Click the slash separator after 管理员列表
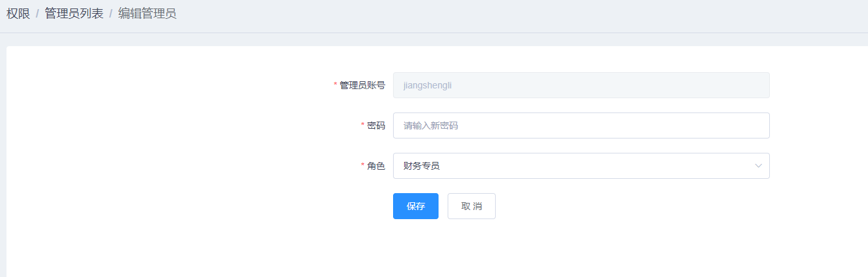Image resolution: width=868 pixels, height=277 pixels. [x=111, y=14]
